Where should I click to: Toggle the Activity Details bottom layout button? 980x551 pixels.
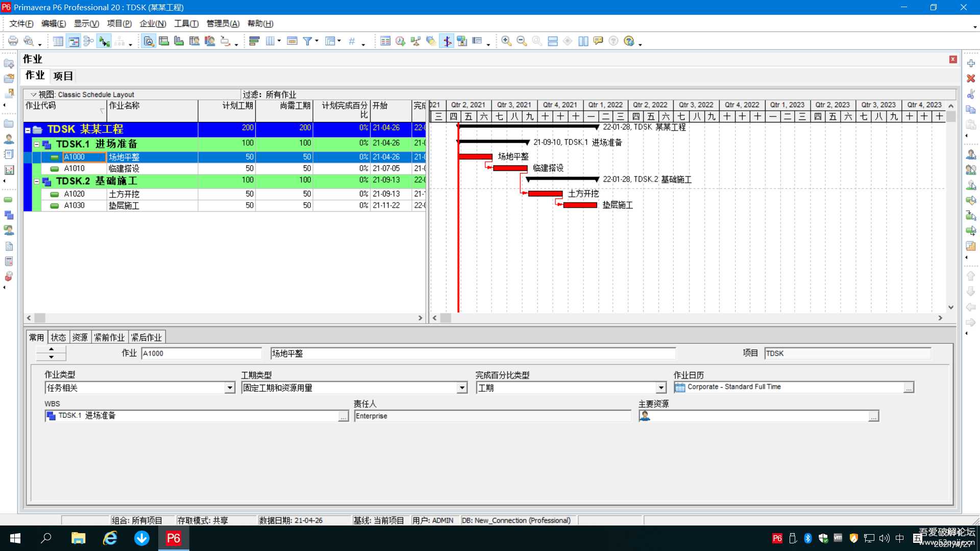(x=149, y=41)
